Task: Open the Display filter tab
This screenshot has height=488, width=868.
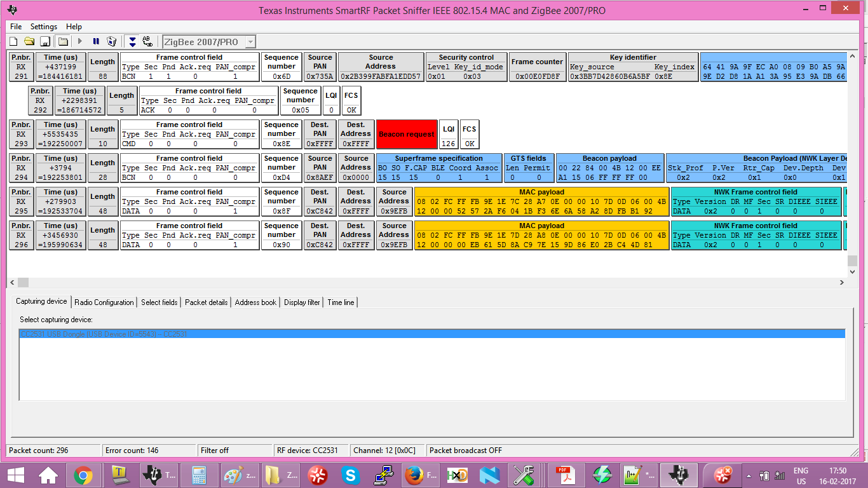Action: click(x=302, y=302)
